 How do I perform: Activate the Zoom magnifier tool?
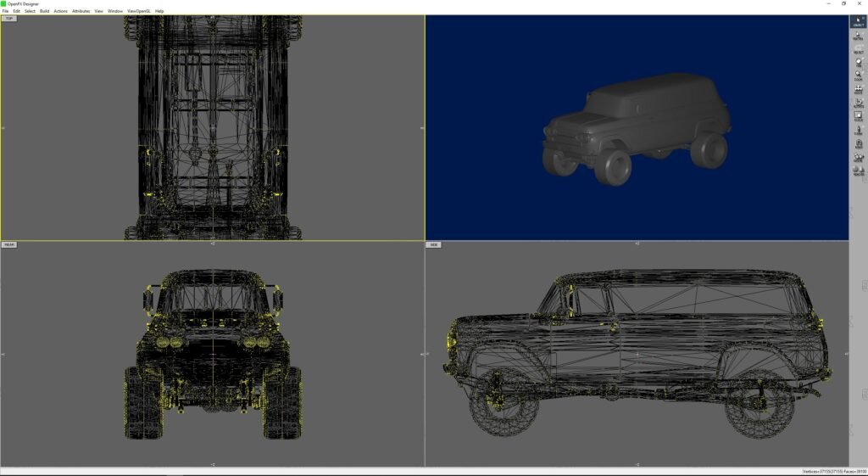(x=859, y=76)
